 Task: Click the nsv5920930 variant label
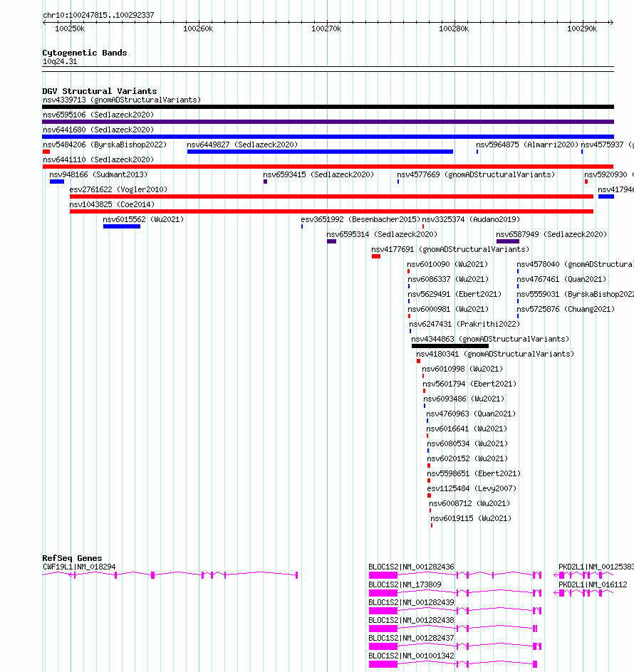click(608, 174)
